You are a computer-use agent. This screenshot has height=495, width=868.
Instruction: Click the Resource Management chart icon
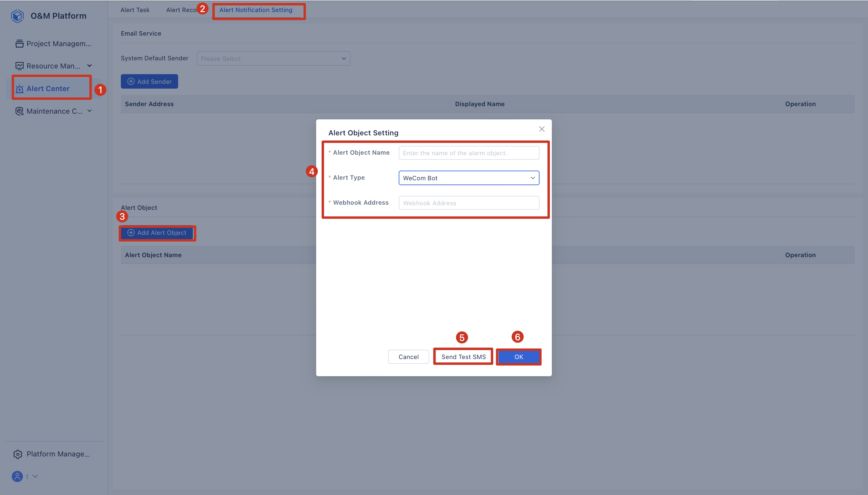(x=19, y=66)
